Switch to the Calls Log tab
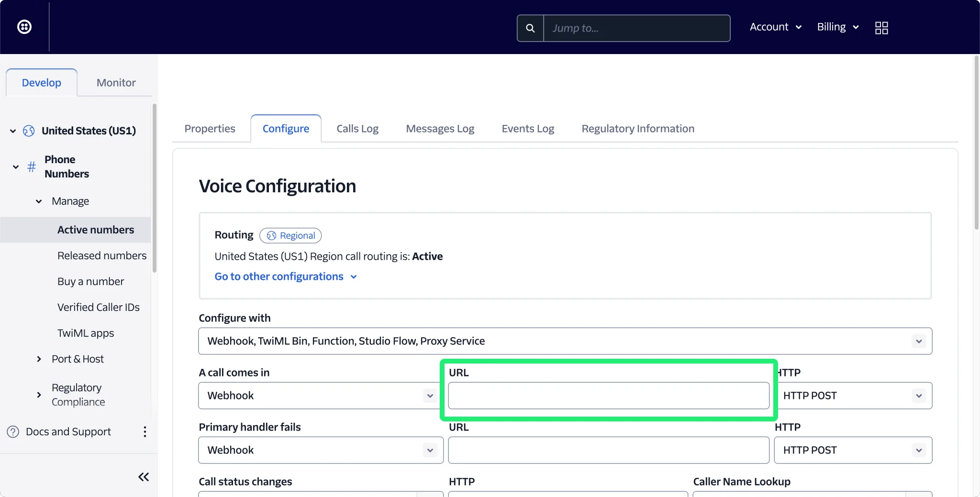980x497 pixels. click(357, 128)
